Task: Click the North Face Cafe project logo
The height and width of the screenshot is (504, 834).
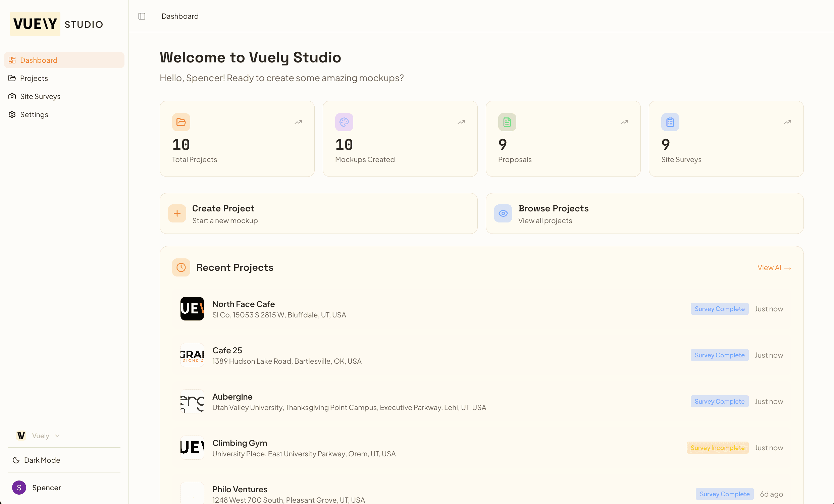Action: tap(192, 308)
